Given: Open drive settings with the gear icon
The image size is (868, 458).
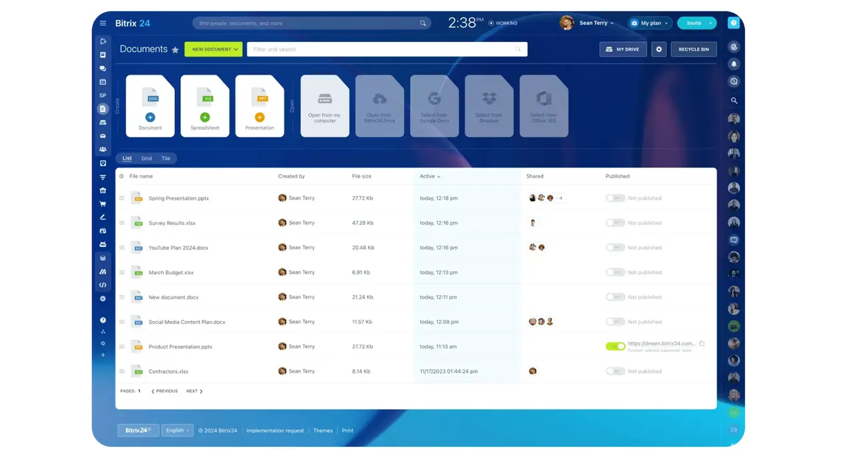Looking at the screenshot, I should (x=659, y=49).
